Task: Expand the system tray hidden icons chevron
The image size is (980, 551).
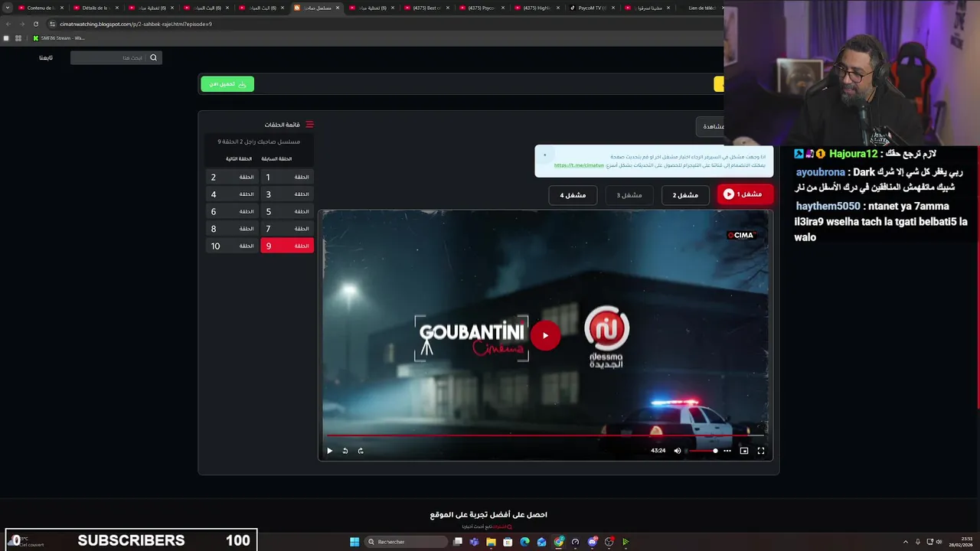Action: click(905, 542)
